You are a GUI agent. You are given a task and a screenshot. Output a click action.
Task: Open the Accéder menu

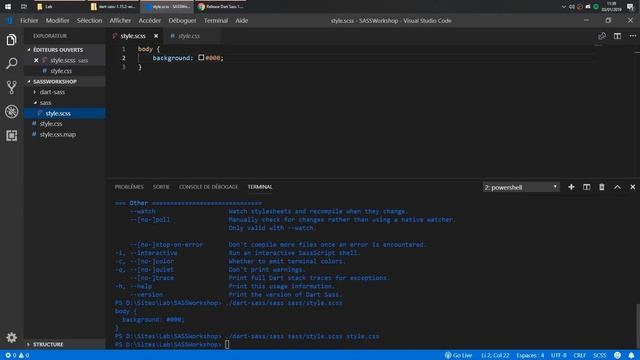[149, 20]
